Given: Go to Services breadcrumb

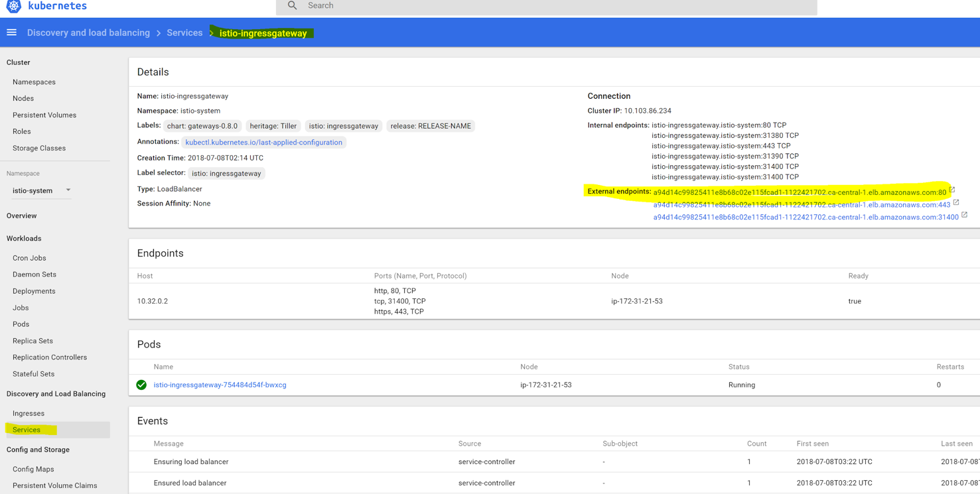Looking at the screenshot, I should click(184, 32).
